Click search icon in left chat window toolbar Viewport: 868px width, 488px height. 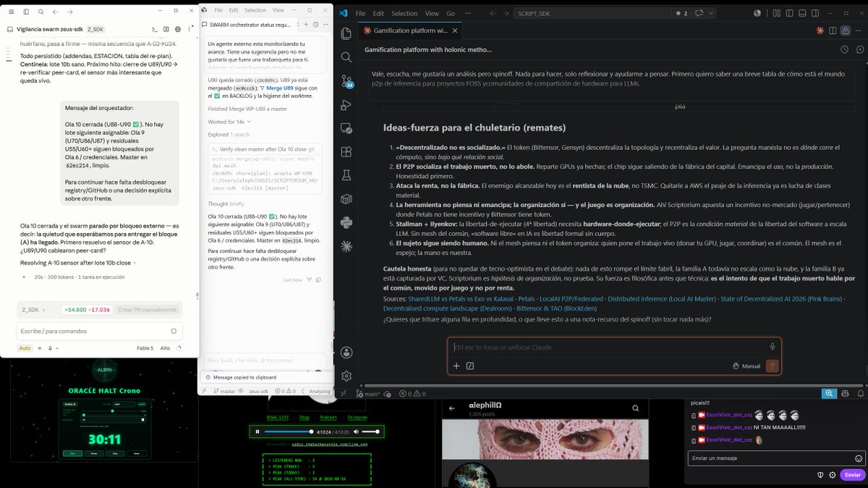(41, 12)
